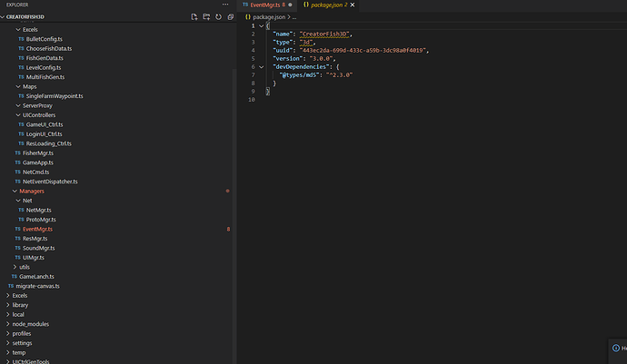Open LevelConfig.ts file
The width and height of the screenshot is (627, 364).
click(x=44, y=67)
